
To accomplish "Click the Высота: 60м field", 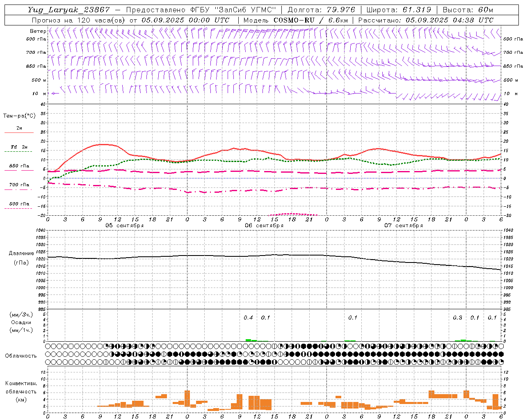I will (x=468, y=10).
